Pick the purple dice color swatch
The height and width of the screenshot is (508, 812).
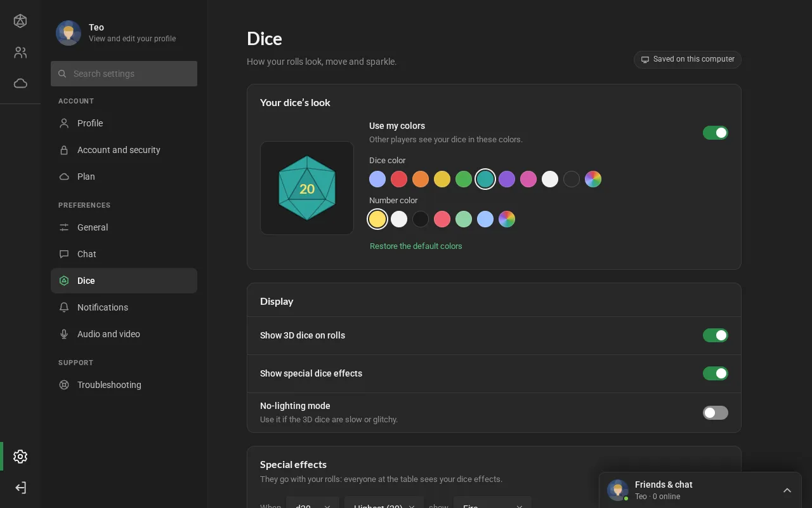click(507, 179)
